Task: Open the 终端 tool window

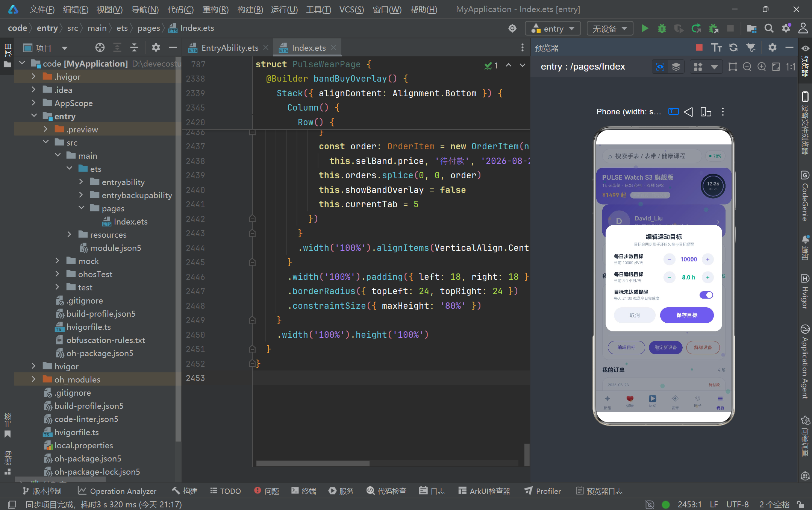Action: tap(304, 491)
